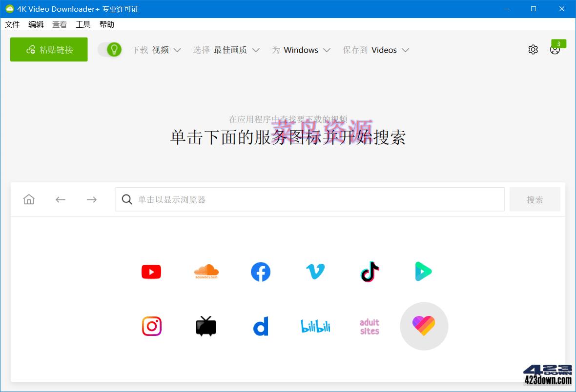
Task: Select the Dailymotion service icon
Action: (260, 326)
